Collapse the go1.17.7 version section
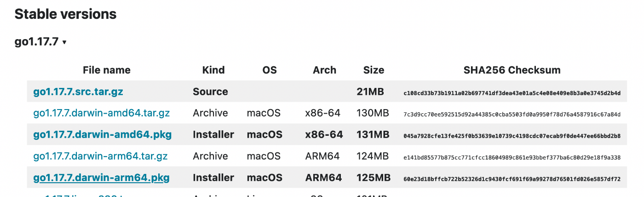The image size is (644, 197). tap(40, 42)
